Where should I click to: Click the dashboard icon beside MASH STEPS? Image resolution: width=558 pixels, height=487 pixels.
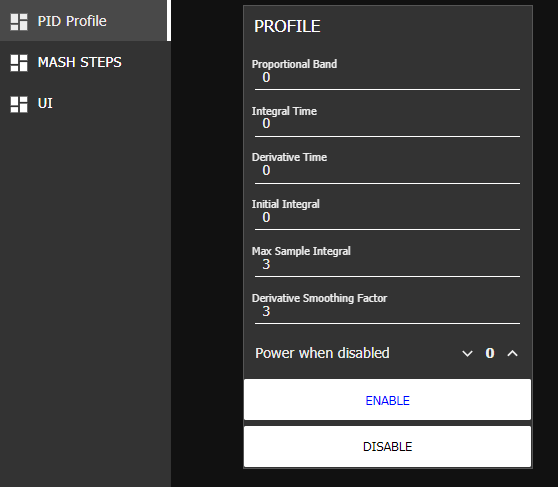(19, 63)
